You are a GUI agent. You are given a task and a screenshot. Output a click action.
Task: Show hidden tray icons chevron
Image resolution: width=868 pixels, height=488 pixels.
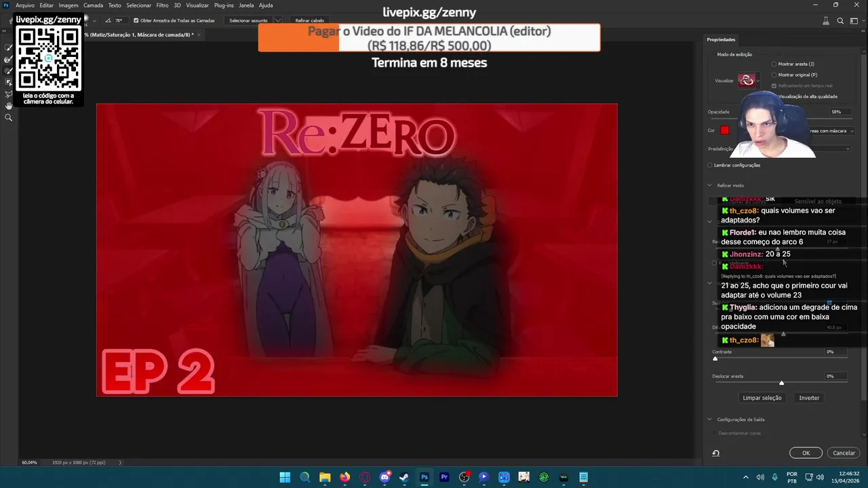[746, 477]
